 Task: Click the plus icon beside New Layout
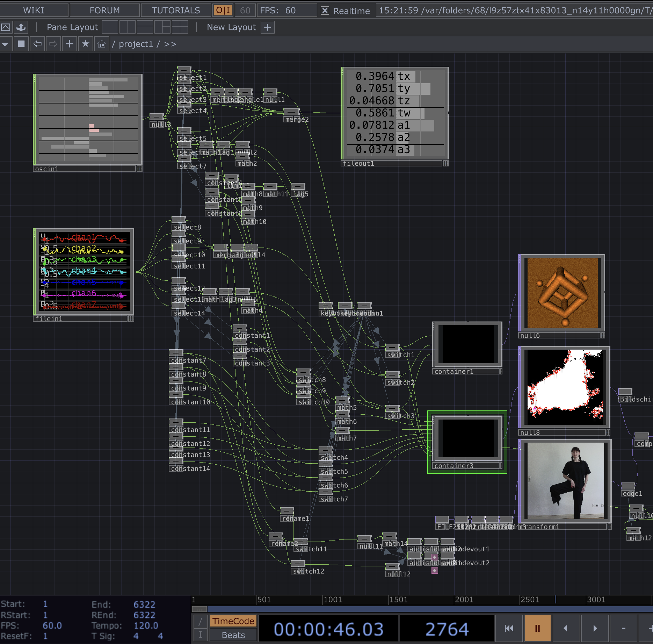pyautogui.click(x=268, y=27)
